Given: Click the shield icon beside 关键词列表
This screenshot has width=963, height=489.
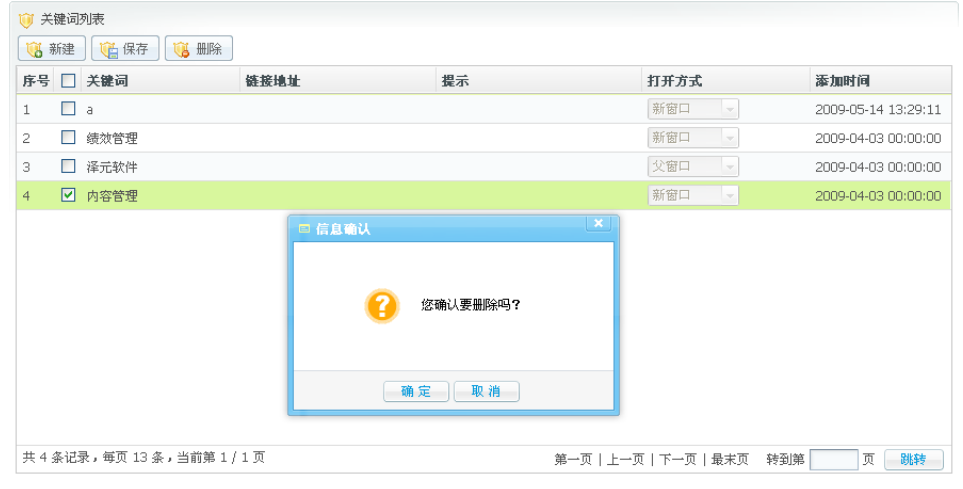Looking at the screenshot, I should pyautogui.click(x=26, y=20).
